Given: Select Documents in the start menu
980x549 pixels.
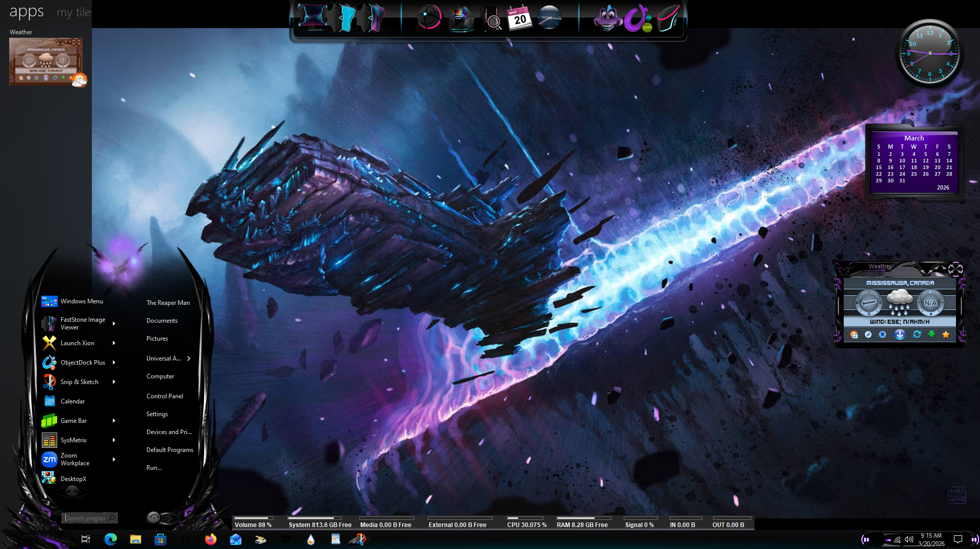Looking at the screenshot, I should pyautogui.click(x=162, y=321).
